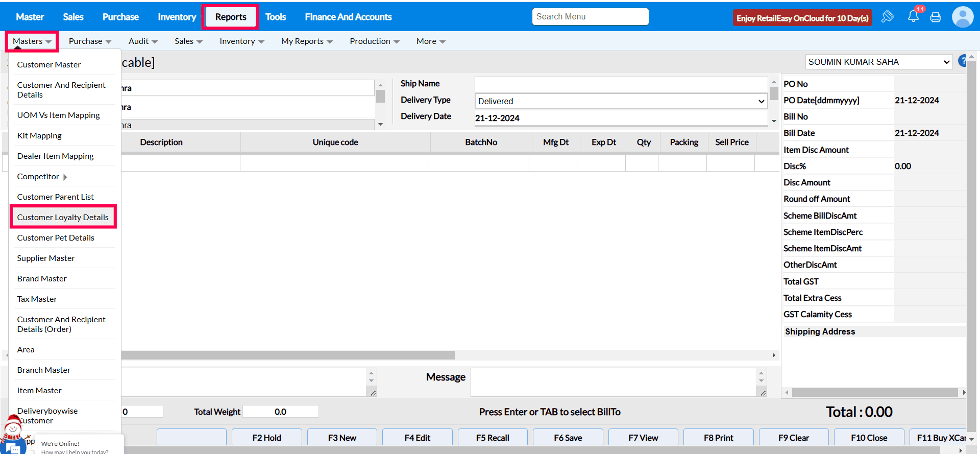Viewport: 980px width, 454px height.
Task: Open the user profile avatar
Action: click(x=963, y=17)
